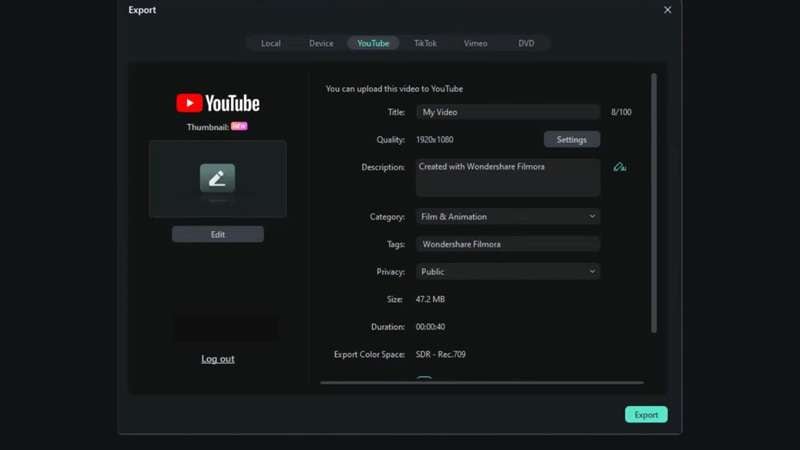
Task: Click the new badge next to Thumbnail
Action: tap(239, 126)
